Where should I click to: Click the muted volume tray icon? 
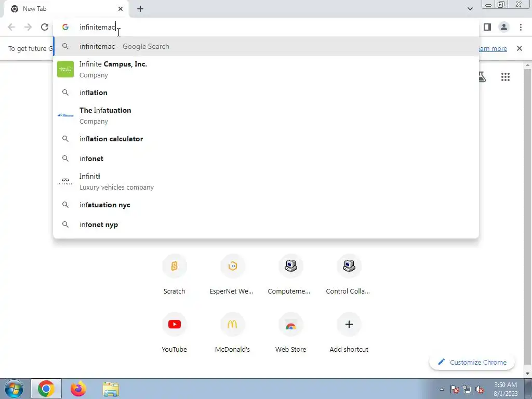pyautogui.click(x=480, y=389)
